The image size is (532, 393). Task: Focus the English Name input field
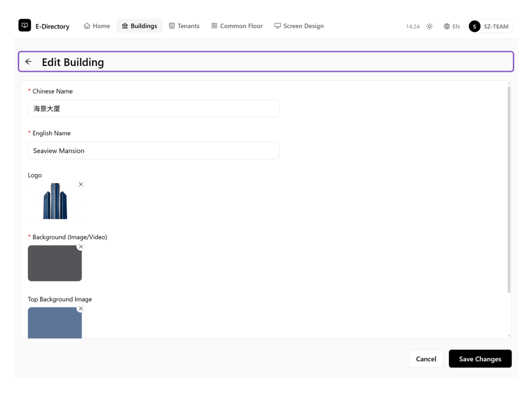[154, 151]
